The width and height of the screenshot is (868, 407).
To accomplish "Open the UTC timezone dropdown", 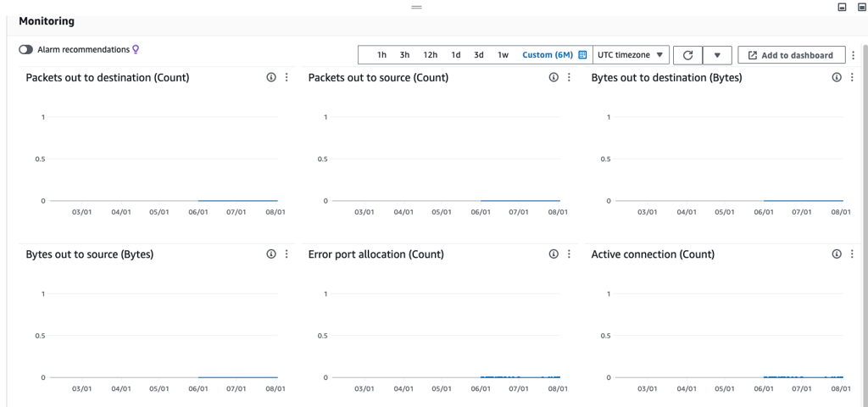I will click(631, 55).
